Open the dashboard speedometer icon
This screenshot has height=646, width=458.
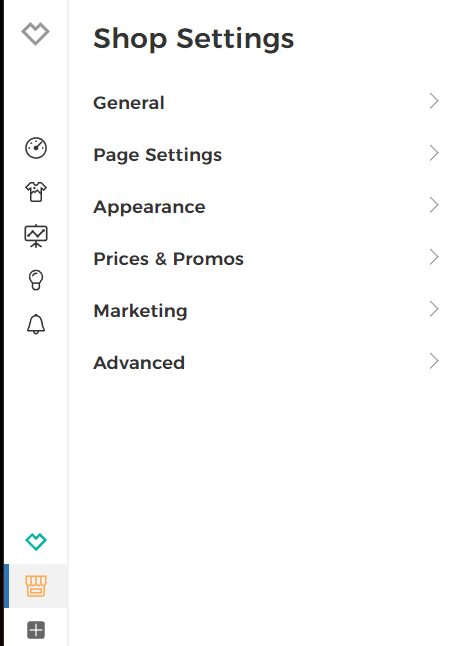point(36,148)
